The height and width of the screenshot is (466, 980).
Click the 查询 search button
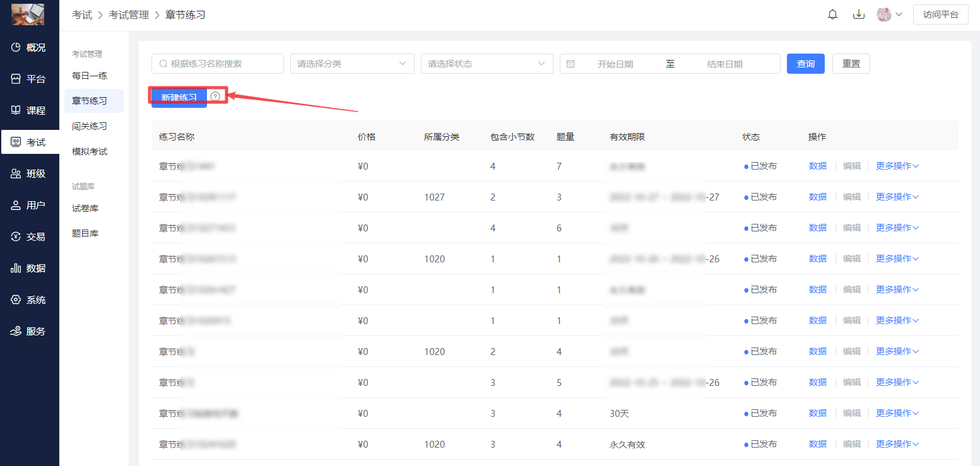(x=805, y=64)
